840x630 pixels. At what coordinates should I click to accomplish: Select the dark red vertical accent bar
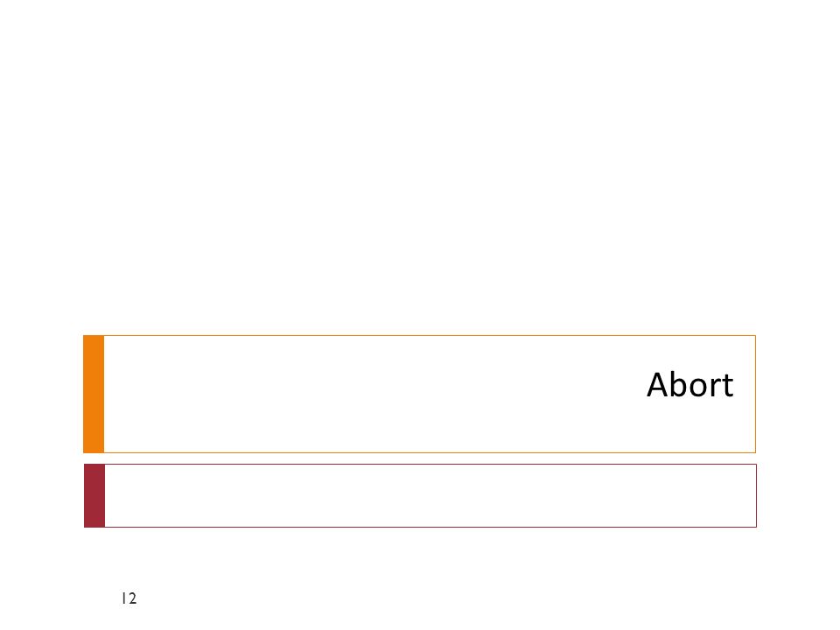(x=94, y=495)
